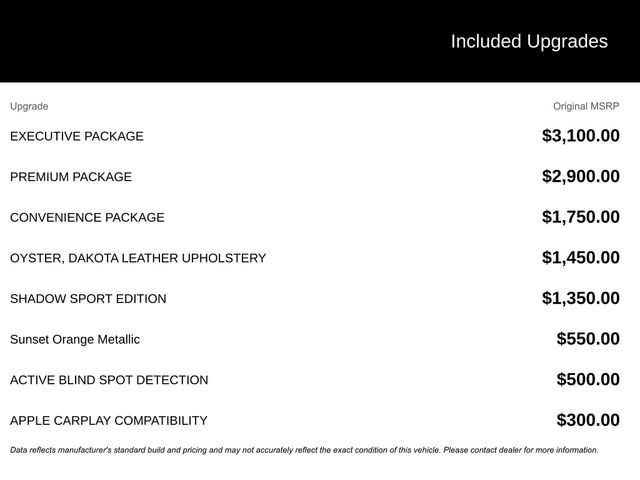640x480 pixels.
Task: Click the $1,450.00 price
Action: tap(580, 258)
